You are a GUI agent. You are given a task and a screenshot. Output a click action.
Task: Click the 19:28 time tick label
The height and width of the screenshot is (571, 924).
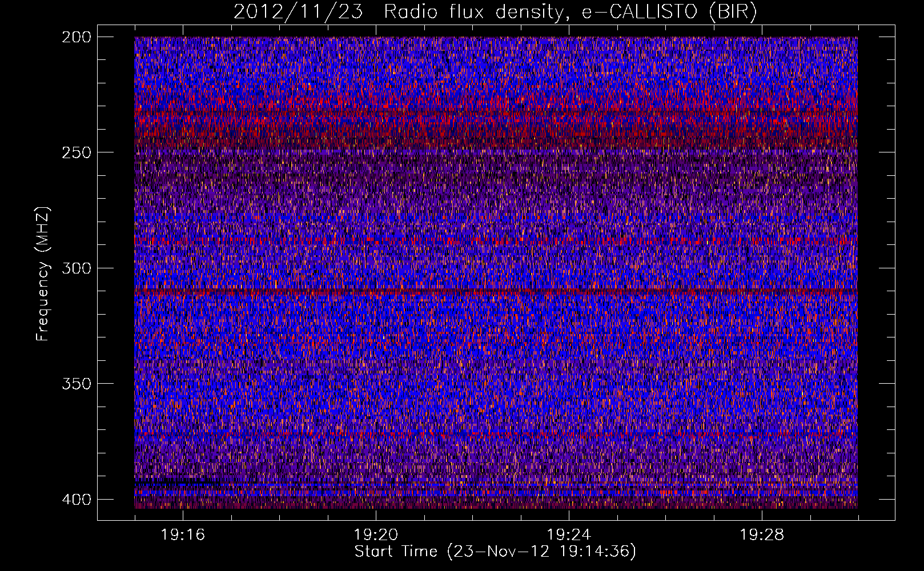click(x=762, y=535)
